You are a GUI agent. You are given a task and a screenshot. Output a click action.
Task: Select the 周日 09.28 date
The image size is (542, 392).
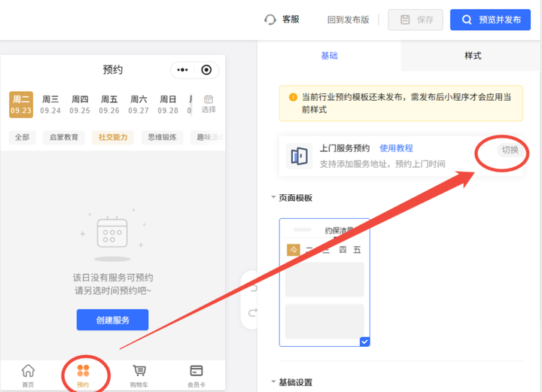168,105
